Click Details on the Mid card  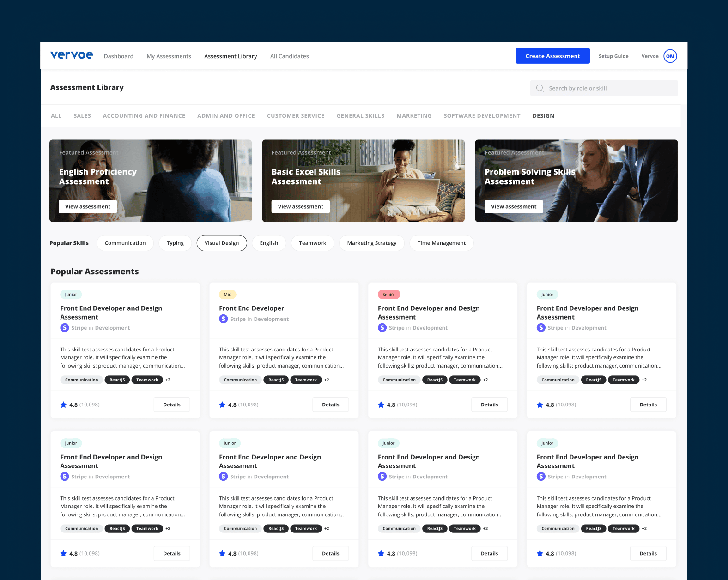[331, 405]
